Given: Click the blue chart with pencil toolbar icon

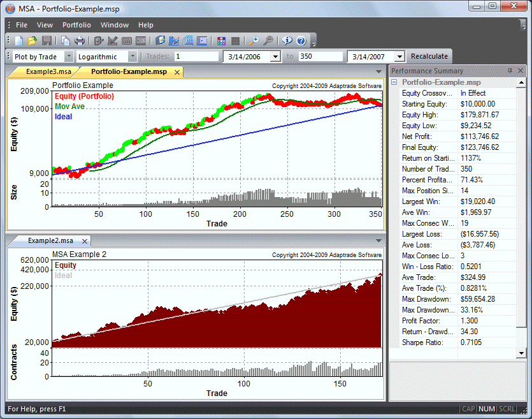Looking at the screenshot, I should [174, 41].
